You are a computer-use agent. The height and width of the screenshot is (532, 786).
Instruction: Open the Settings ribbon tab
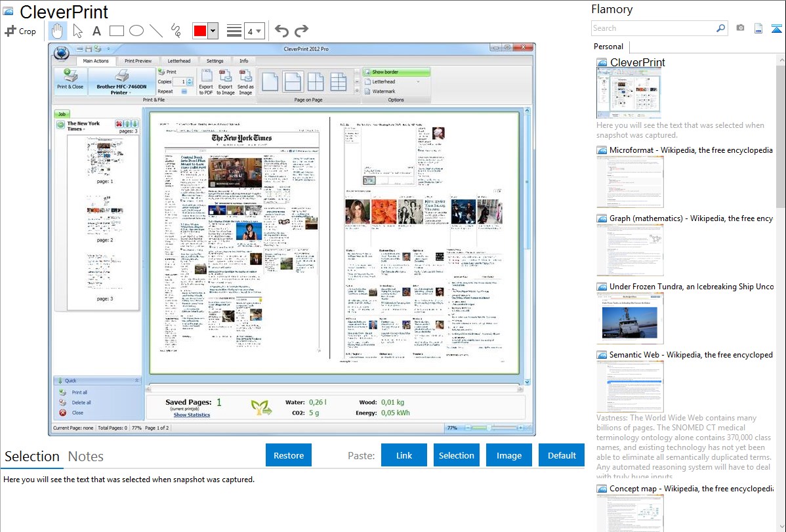(x=215, y=60)
